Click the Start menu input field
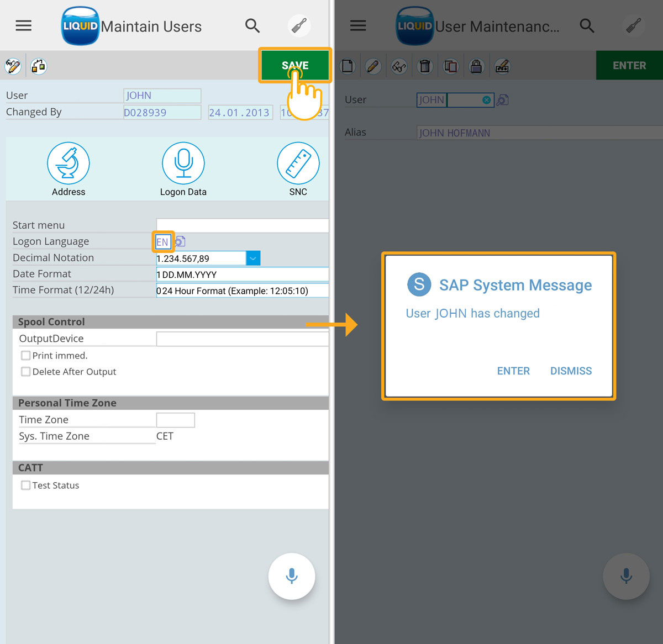This screenshot has width=663, height=644. 242,225
